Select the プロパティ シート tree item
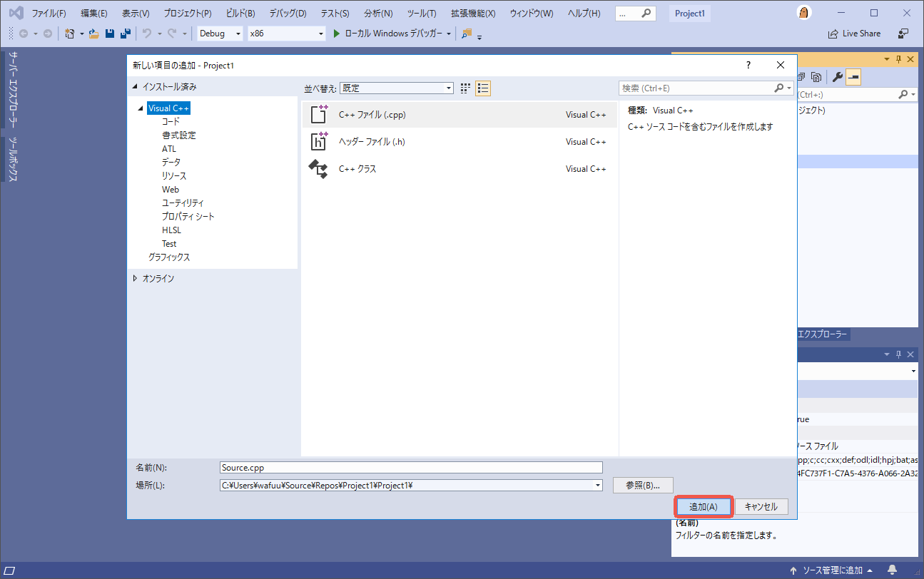The width and height of the screenshot is (924, 579). point(188,217)
